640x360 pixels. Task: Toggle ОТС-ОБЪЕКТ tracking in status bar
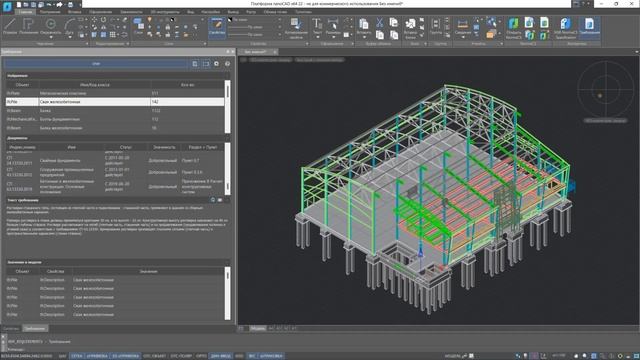pos(155,356)
